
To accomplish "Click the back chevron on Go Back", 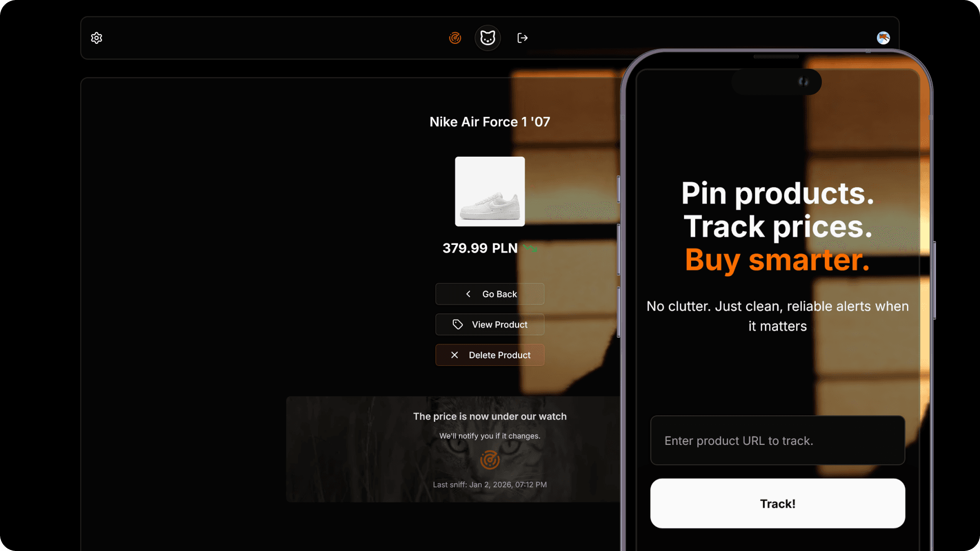I will click(x=468, y=294).
